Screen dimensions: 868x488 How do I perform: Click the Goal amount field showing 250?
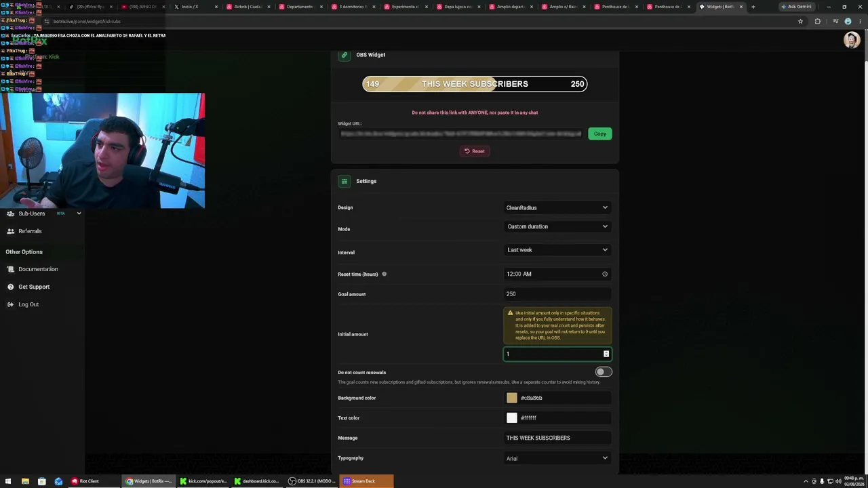coord(557,294)
